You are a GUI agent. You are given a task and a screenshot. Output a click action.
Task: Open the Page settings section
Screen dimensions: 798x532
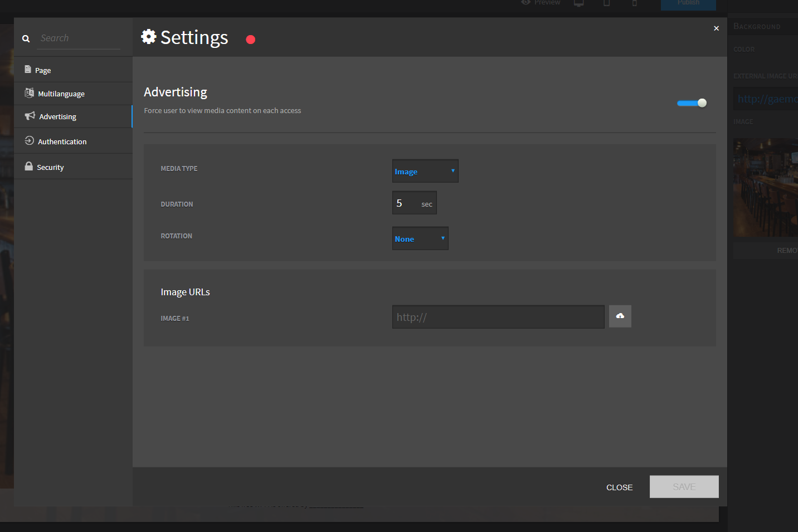coord(73,70)
